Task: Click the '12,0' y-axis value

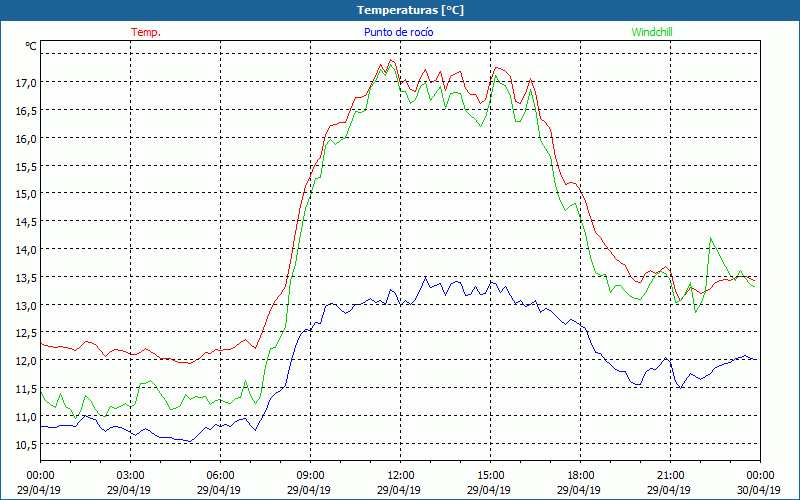Action: tap(26, 361)
